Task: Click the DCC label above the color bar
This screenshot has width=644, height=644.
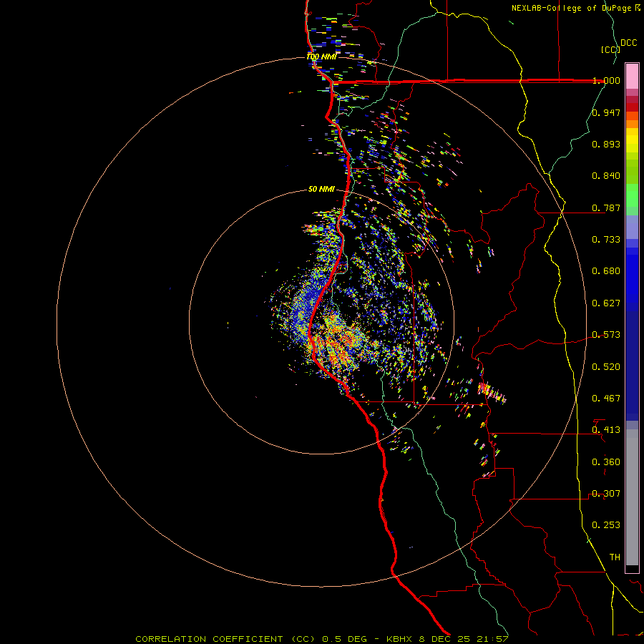Action: [628, 43]
